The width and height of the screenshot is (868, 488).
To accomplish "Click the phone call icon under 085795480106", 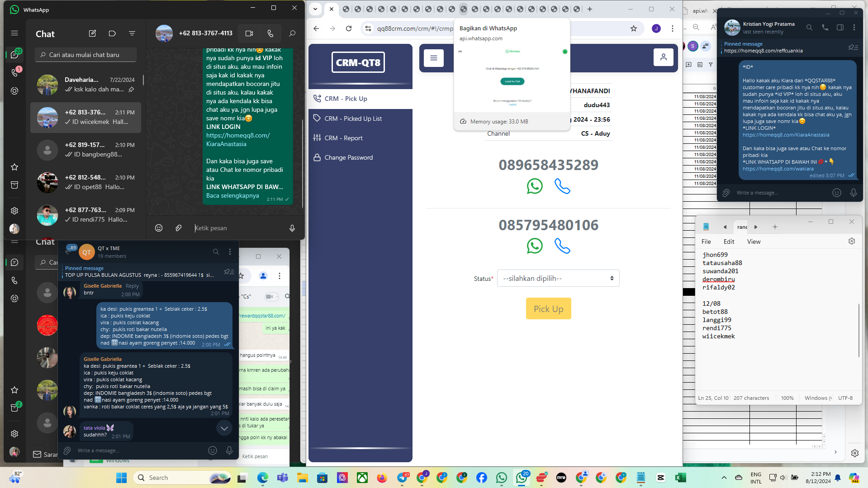I will [x=562, y=246].
